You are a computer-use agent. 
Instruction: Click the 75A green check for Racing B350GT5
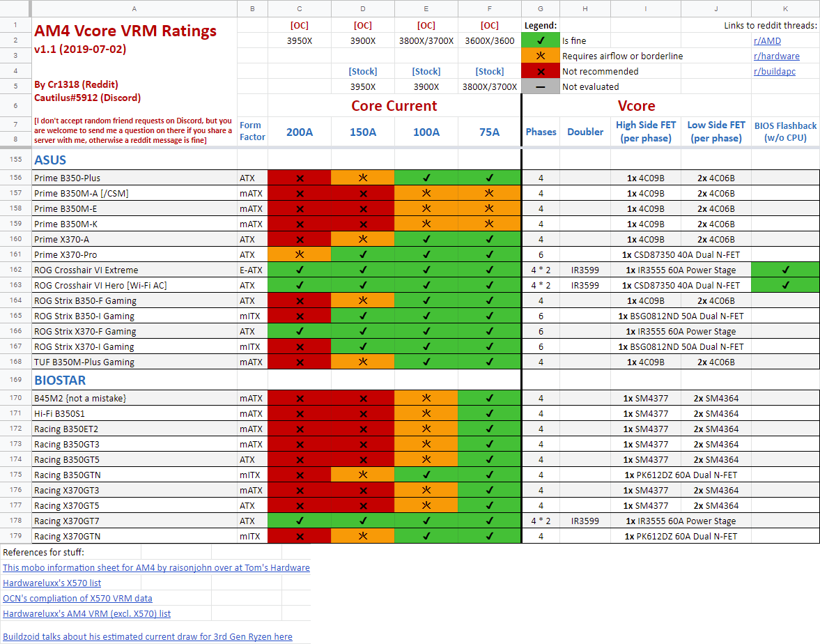coord(490,459)
